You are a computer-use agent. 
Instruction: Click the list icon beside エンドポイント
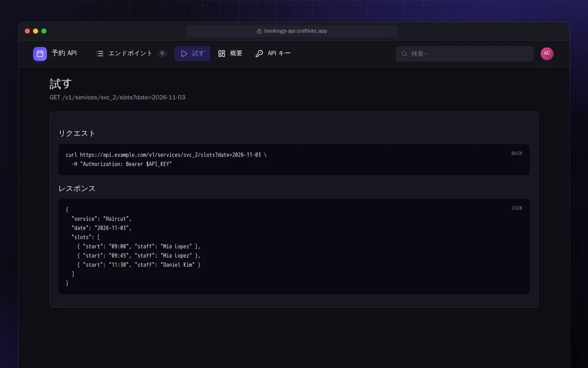[x=100, y=53]
